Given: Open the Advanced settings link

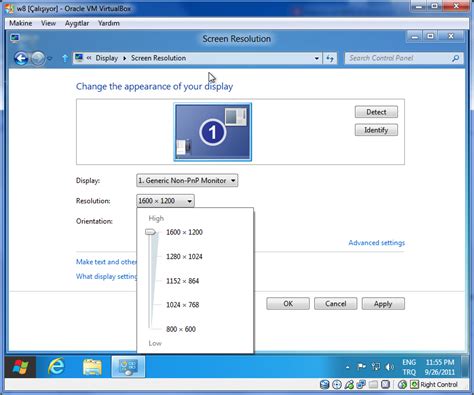Looking at the screenshot, I should [x=377, y=243].
